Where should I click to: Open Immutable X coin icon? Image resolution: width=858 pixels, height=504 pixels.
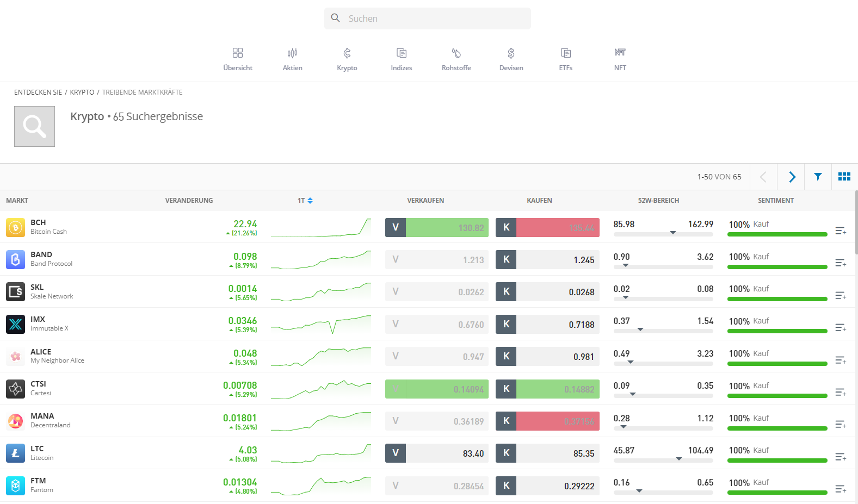tap(16, 324)
